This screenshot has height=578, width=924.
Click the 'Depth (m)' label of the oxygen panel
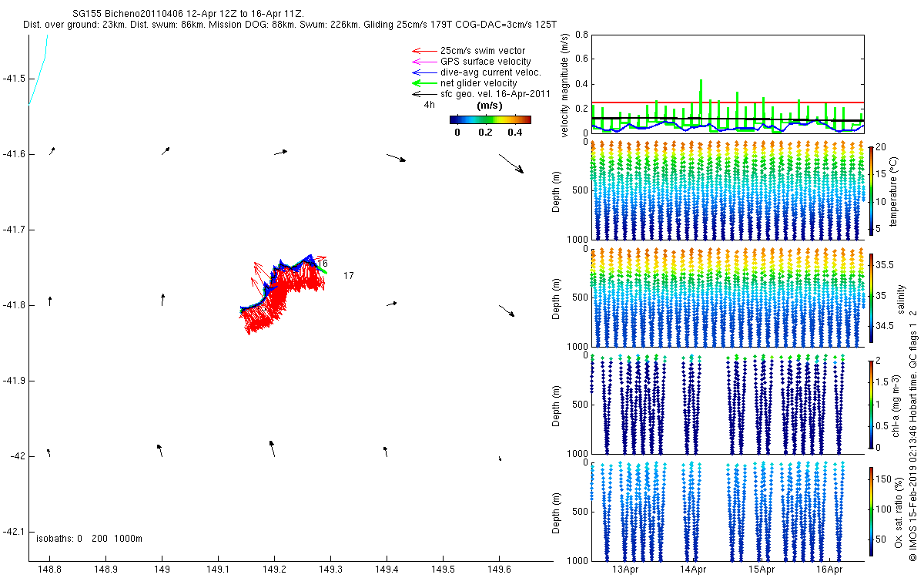[x=557, y=512]
